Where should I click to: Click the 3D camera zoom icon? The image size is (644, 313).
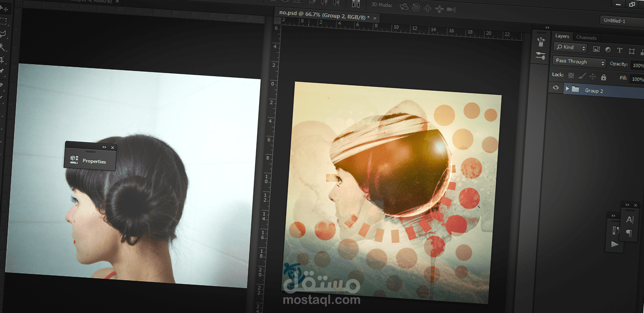(x=452, y=9)
